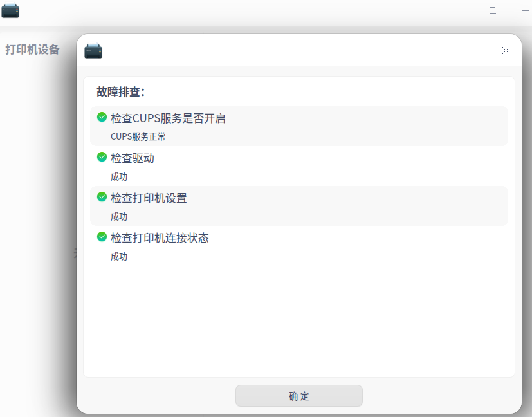
Task: Click the green check beside 检查打印机设置
Action: click(102, 198)
